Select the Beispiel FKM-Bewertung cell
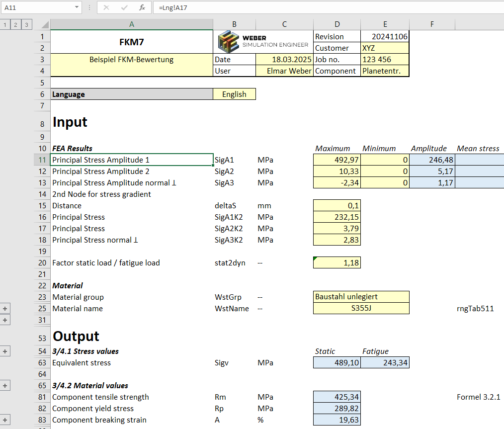The height and width of the screenshot is (429, 504). tap(132, 65)
